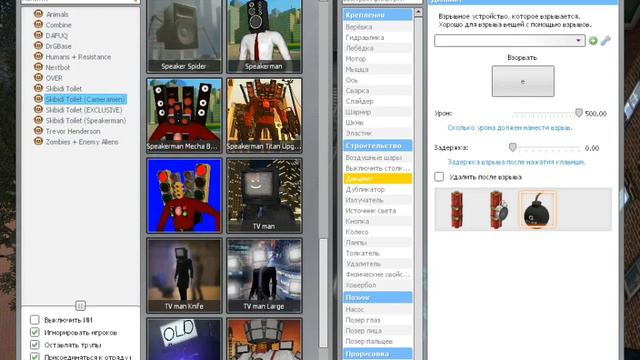Image resolution: width=640 pixels, height=360 pixels.
Task: Spawn the TV man Knife NPC
Action: tap(184, 276)
